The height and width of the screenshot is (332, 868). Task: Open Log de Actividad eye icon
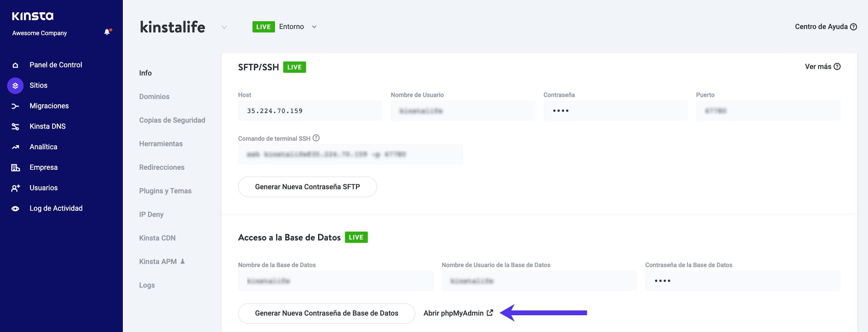15,209
